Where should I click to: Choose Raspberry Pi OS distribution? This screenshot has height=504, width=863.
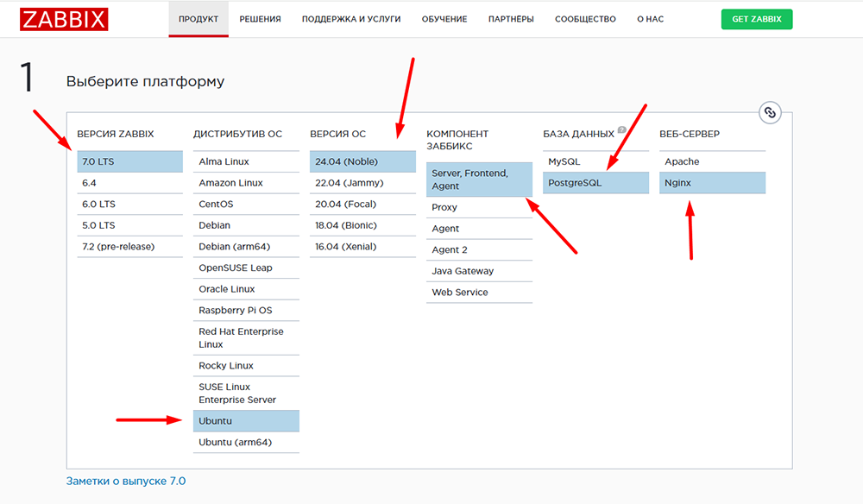246,311
